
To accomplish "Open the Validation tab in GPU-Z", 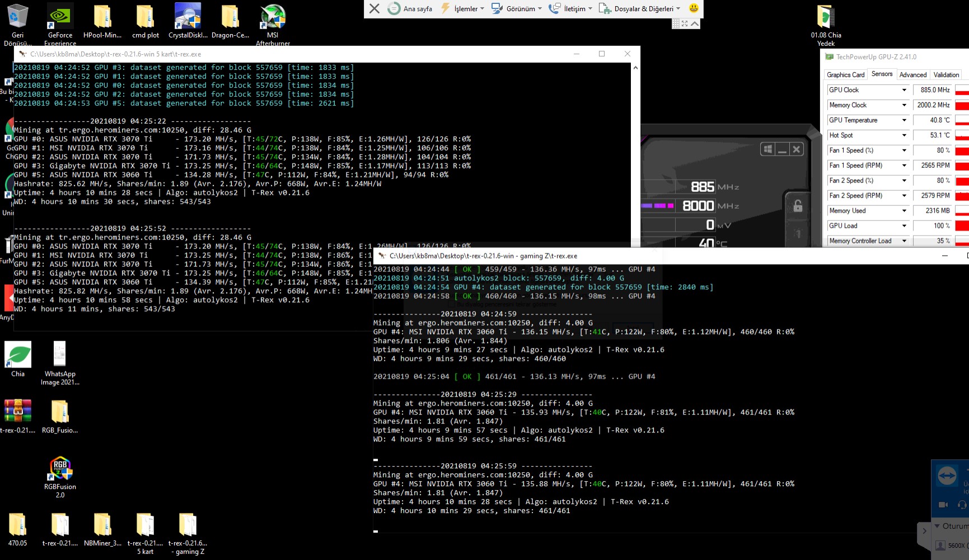I will [x=946, y=75].
